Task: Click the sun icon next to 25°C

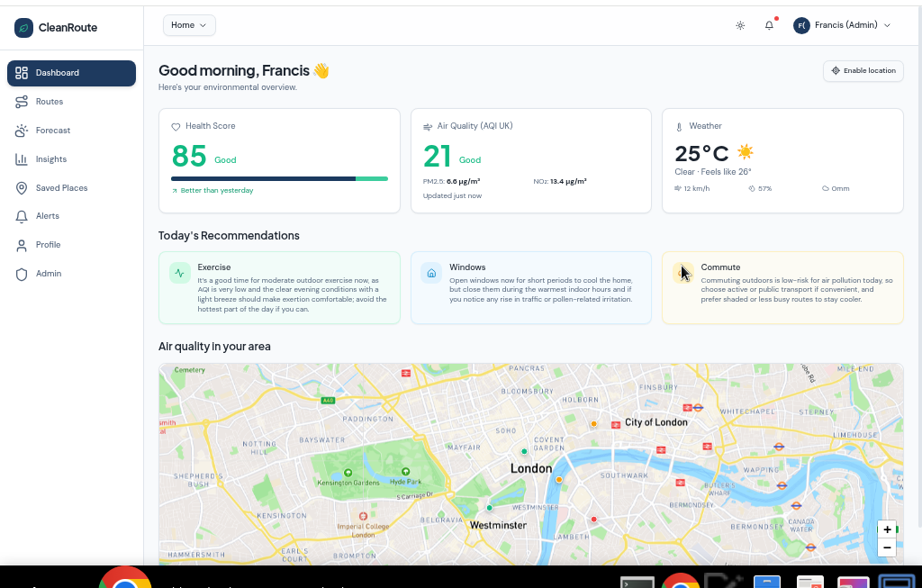Action: pos(745,151)
